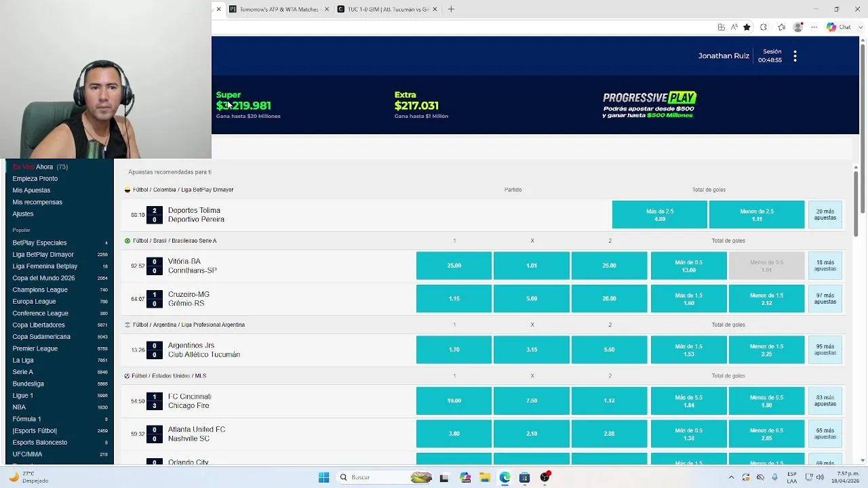Open the Edge extensions puzzle icon
Screen dimensions: 868x488
point(764,27)
